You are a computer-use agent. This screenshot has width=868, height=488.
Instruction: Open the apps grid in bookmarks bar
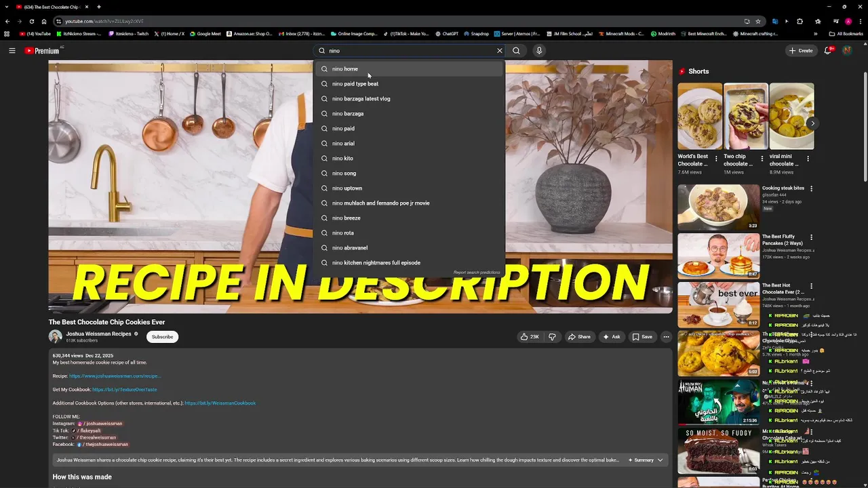click(7, 33)
